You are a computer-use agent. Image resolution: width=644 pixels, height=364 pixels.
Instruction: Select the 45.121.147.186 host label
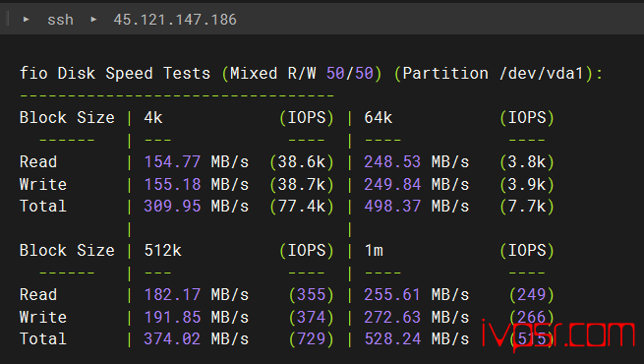pos(175,20)
